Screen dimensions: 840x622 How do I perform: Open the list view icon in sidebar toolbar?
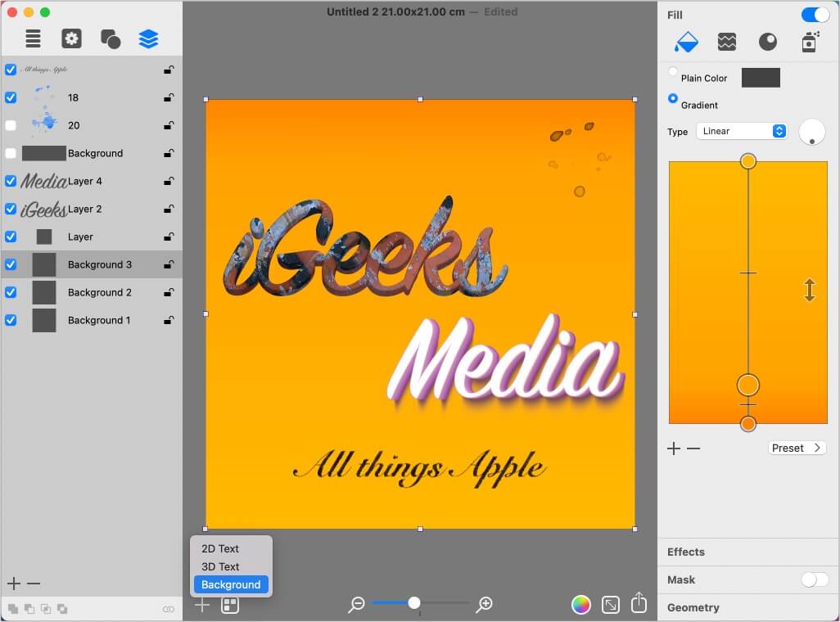click(x=34, y=38)
